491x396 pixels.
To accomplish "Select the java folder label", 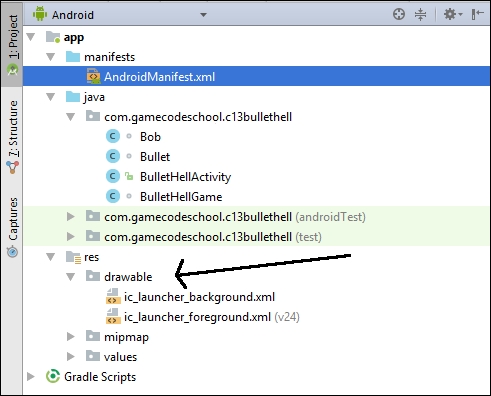I will (94, 97).
